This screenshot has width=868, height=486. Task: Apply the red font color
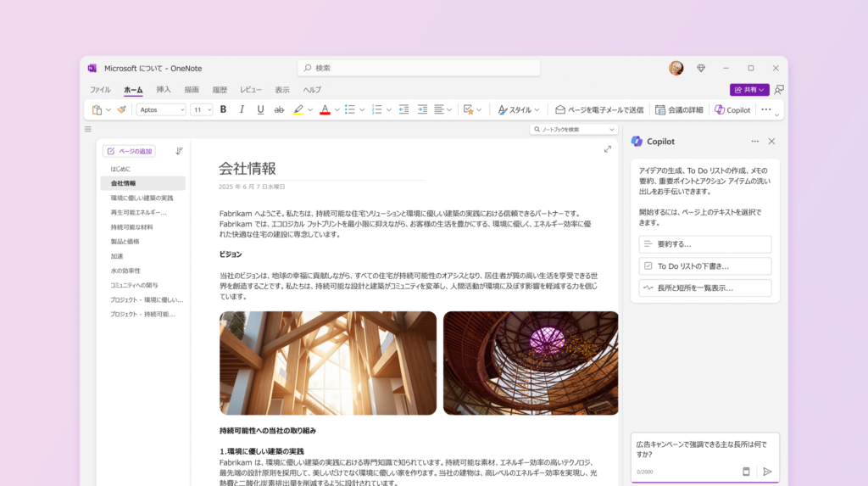325,109
